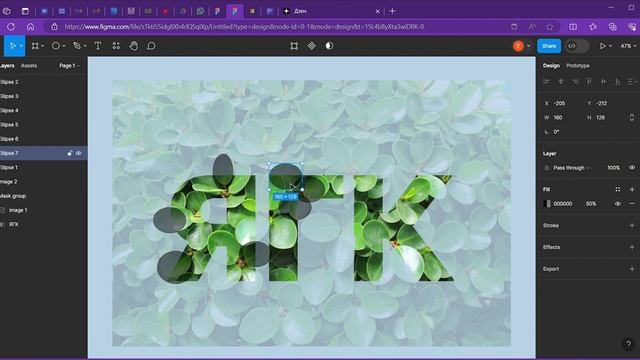Switch to the Layers tab
This screenshot has height=360, width=640.
[x=7, y=66]
